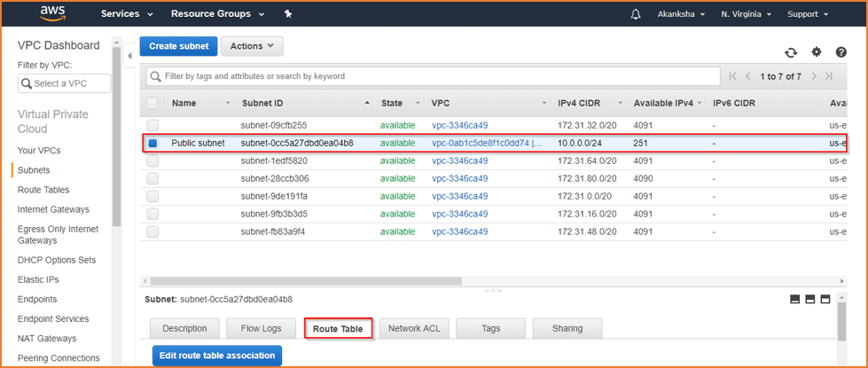
Task: Open vpc-3346ca49 link for subnet-fb83a9f4
Action: [459, 231]
